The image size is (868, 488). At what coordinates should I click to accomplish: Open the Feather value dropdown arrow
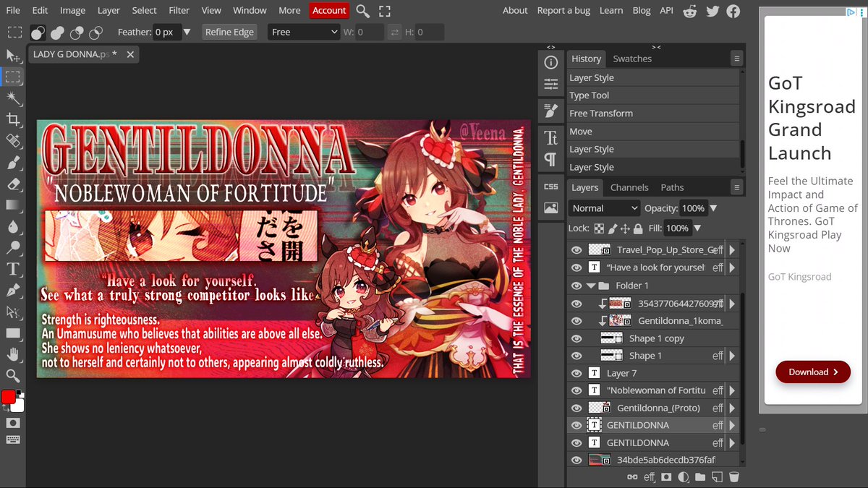coord(187,32)
